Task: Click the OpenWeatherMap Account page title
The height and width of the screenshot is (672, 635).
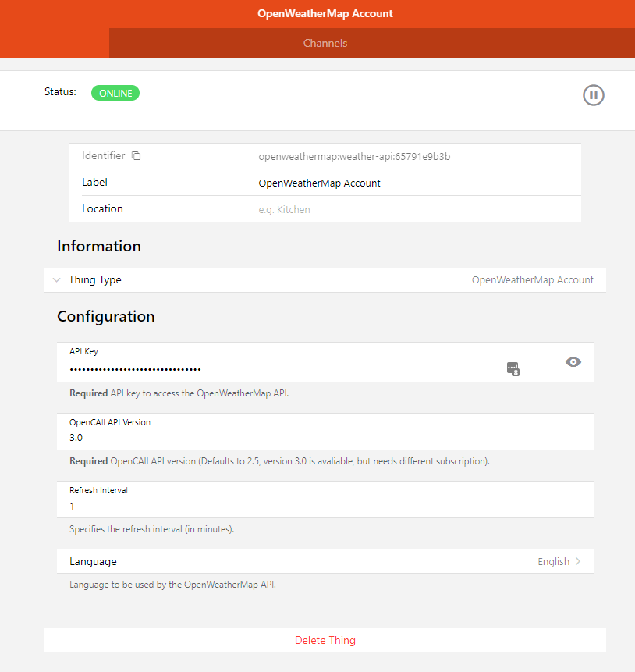Action: (x=325, y=14)
